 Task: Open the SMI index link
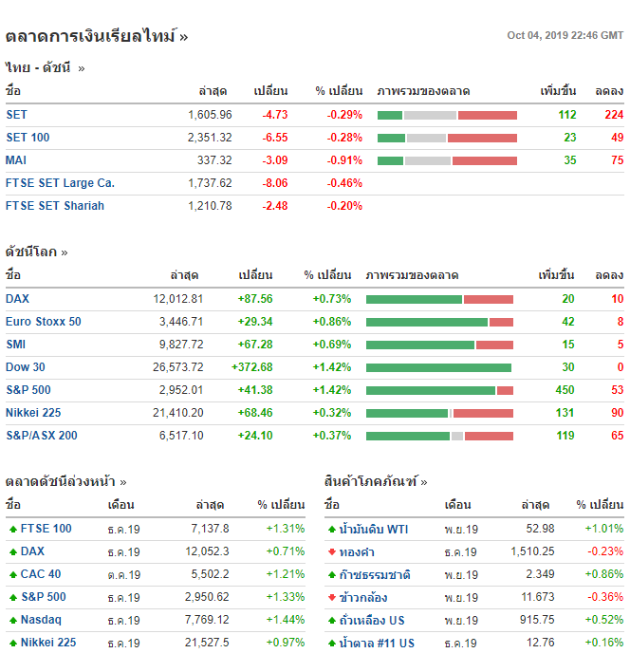16,345
